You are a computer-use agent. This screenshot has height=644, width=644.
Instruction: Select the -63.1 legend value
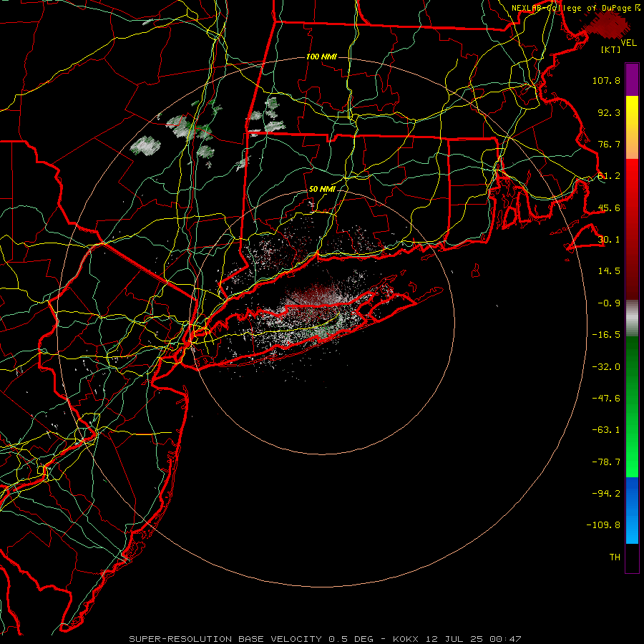point(606,430)
